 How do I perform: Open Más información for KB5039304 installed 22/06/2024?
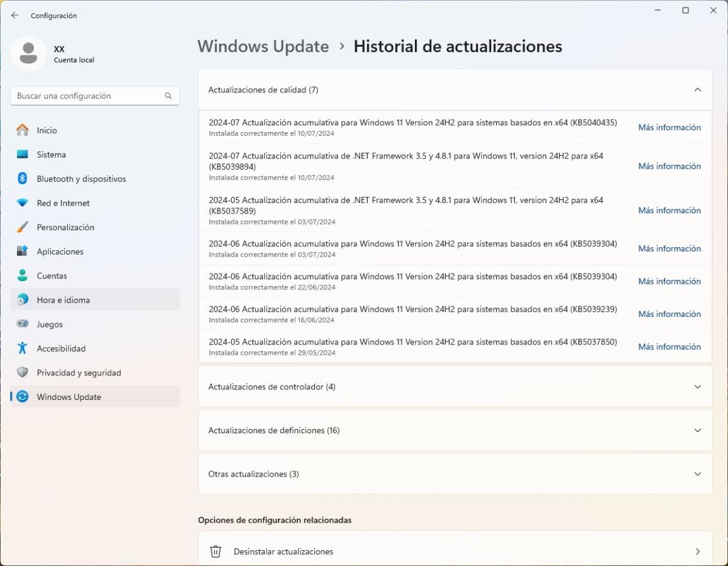click(x=670, y=281)
